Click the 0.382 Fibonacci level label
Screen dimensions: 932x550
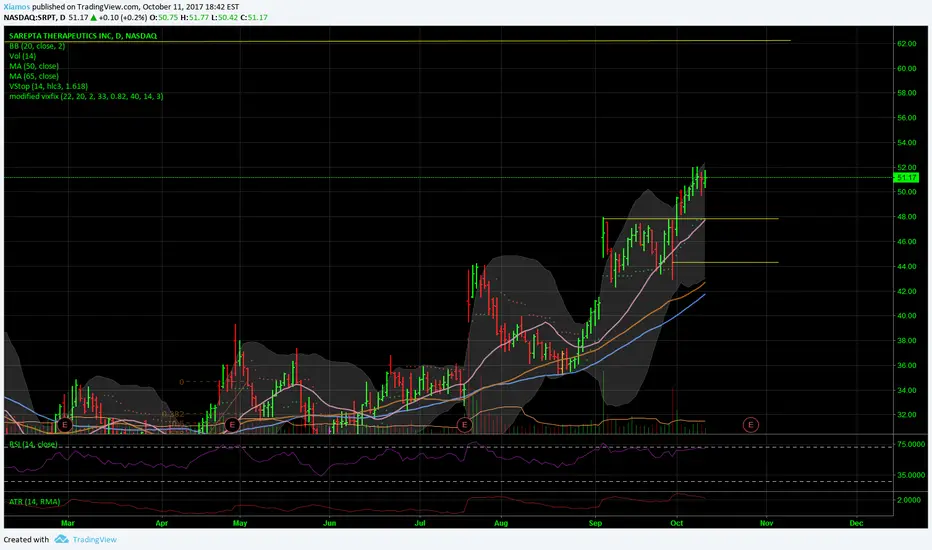[x=173, y=414]
